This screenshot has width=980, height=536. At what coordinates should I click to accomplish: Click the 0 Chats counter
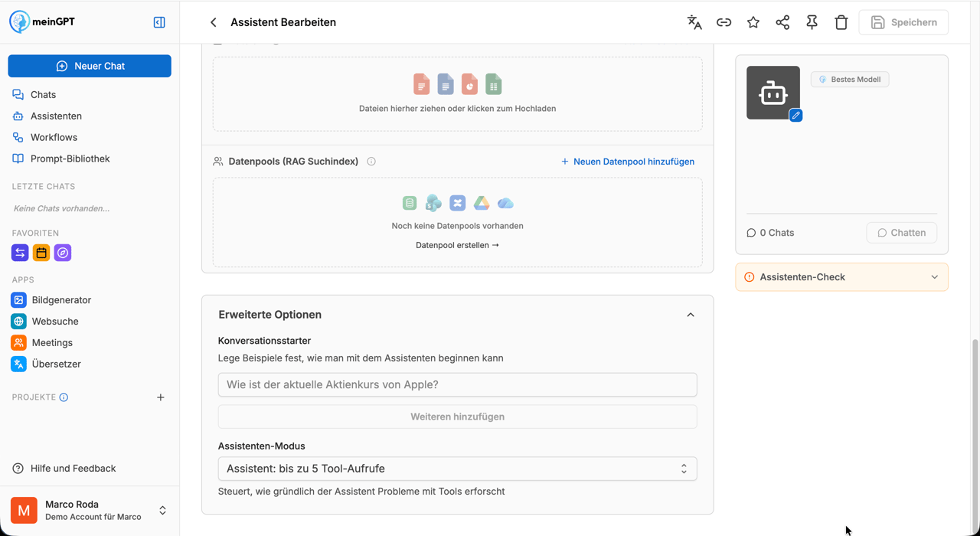(x=770, y=233)
